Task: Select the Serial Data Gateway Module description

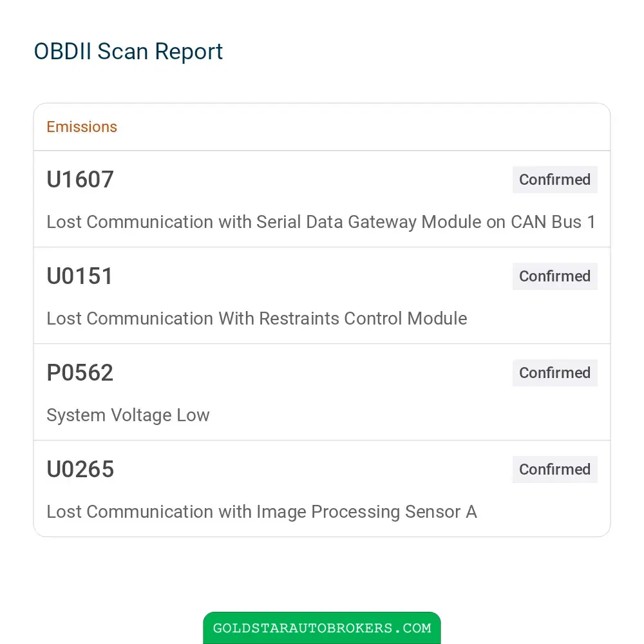Action: [x=321, y=222]
